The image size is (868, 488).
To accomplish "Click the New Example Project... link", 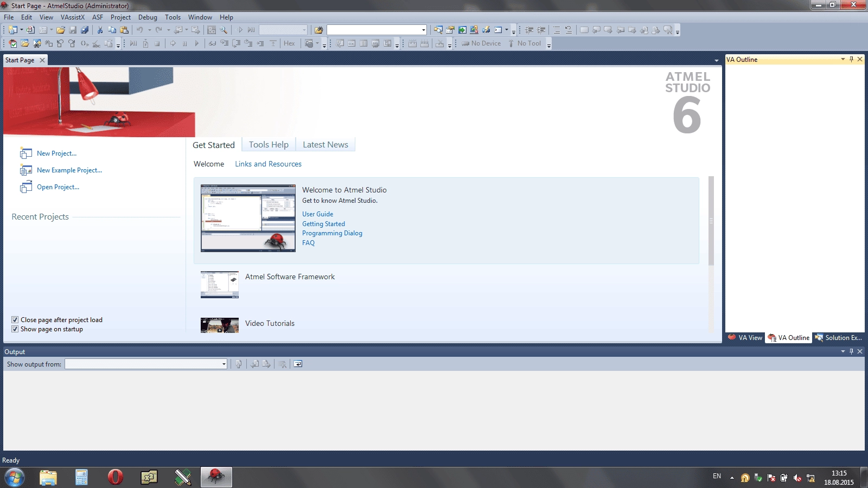I will coord(69,170).
